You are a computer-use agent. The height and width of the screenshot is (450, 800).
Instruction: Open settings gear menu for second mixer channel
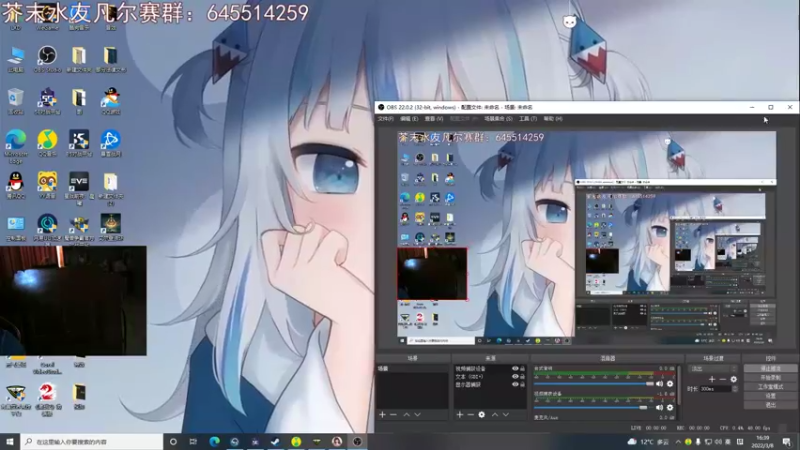click(x=670, y=407)
